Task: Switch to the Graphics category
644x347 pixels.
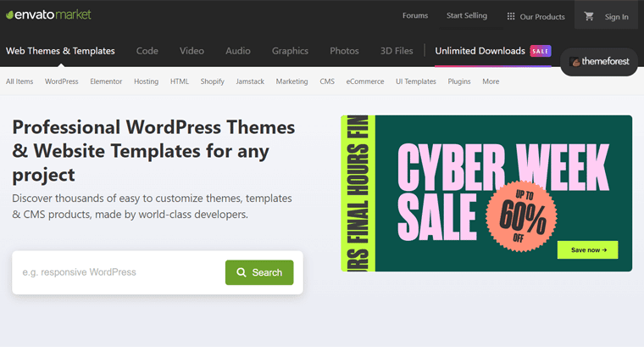Action: [290, 51]
